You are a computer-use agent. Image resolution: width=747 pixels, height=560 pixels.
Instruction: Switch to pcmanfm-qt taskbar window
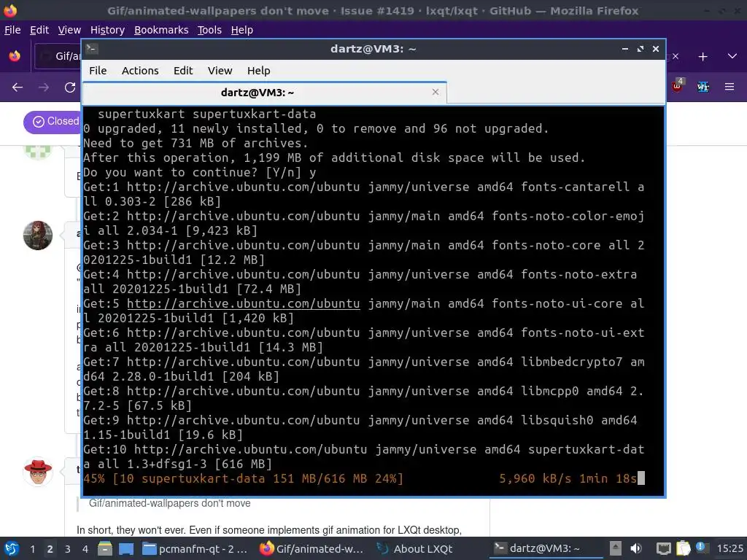pyautogui.click(x=196, y=549)
